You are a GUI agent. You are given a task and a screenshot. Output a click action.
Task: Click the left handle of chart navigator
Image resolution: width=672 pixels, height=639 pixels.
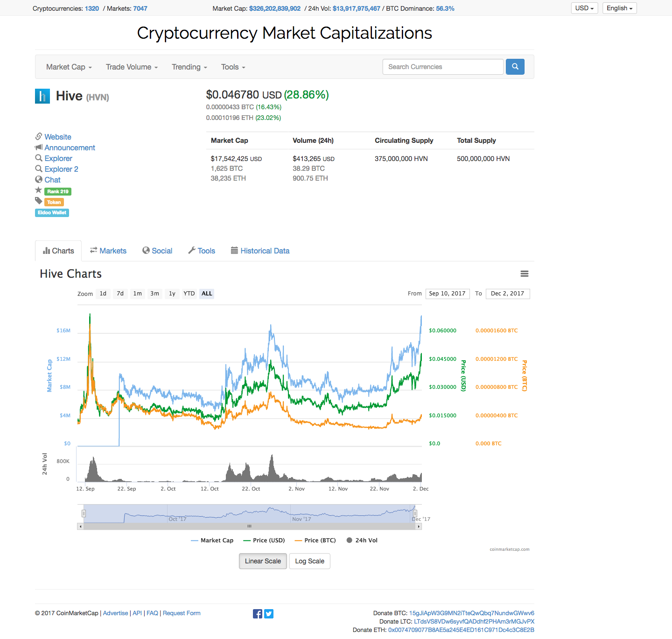pyautogui.click(x=84, y=513)
